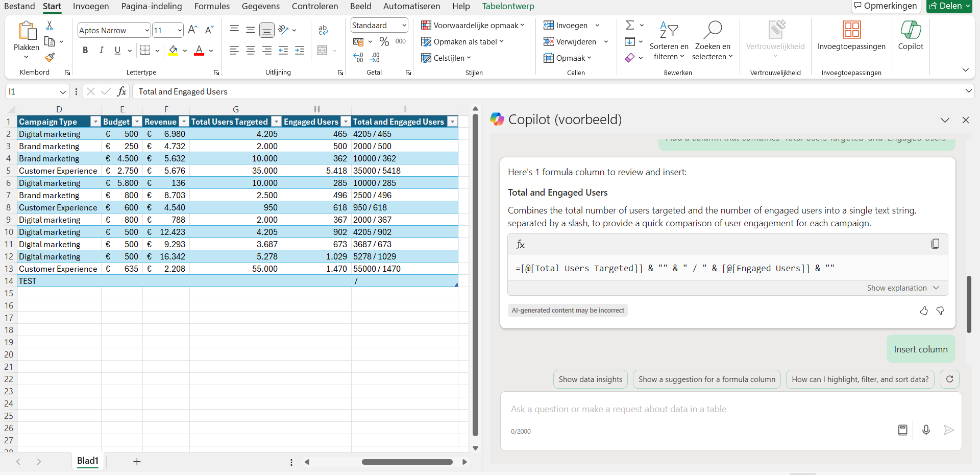Copy the Copilot formula to clipboard
Image resolution: width=980 pixels, height=475 pixels.
[x=935, y=244]
